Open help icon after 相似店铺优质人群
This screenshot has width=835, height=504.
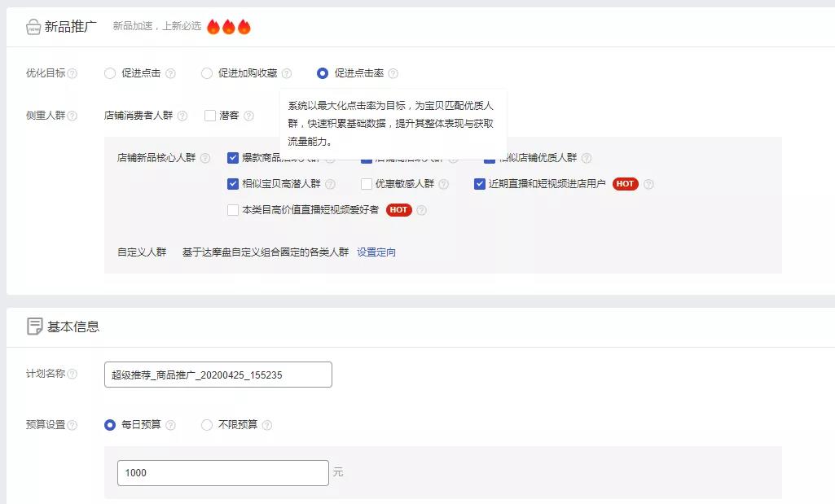pyautogui.click(x=587, y=158)
